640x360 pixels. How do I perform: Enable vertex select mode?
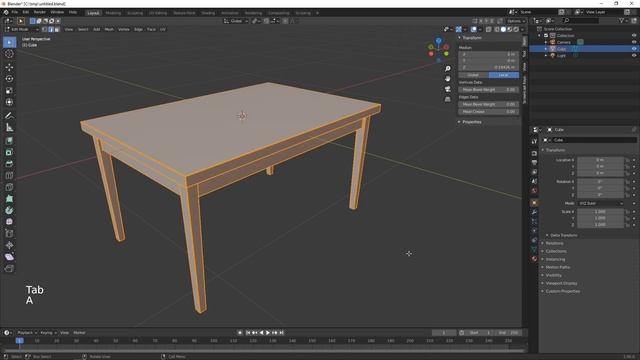tap(44, 29)
